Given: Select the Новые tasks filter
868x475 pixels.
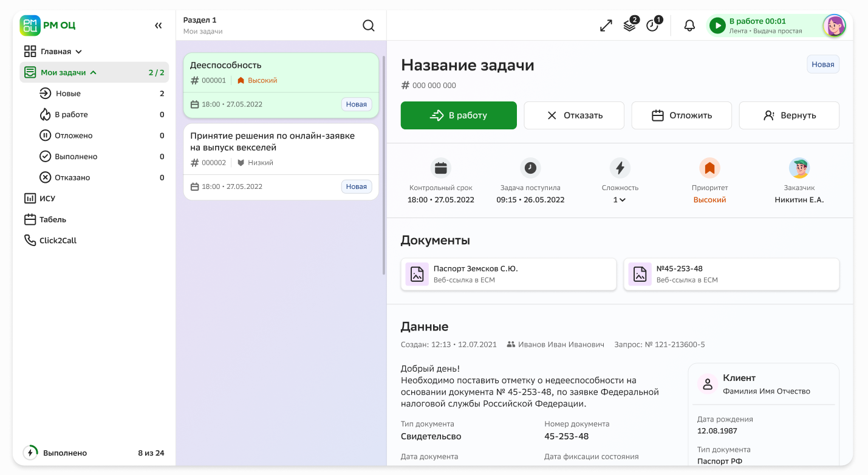Looking at the screenshot, I should coord(68,94).
